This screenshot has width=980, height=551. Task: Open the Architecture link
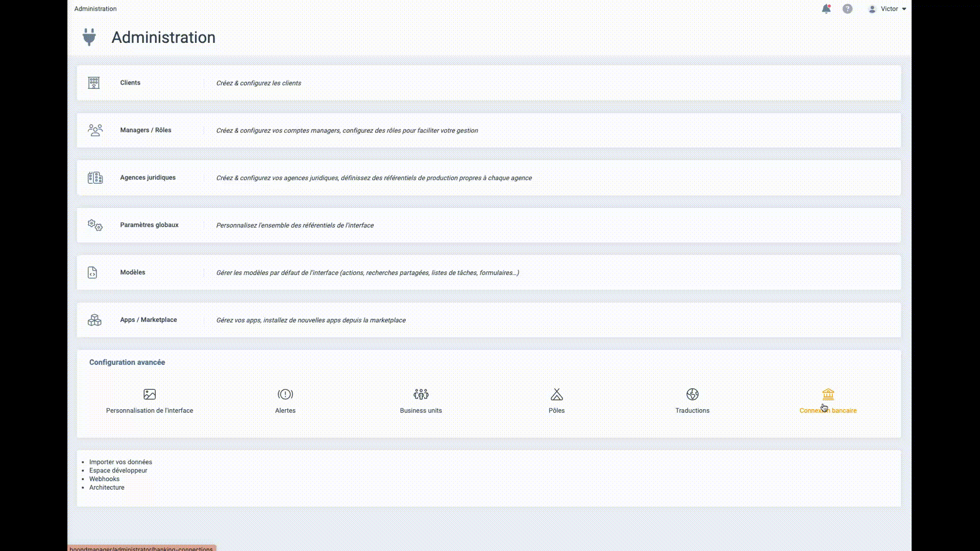click(107, 487)
